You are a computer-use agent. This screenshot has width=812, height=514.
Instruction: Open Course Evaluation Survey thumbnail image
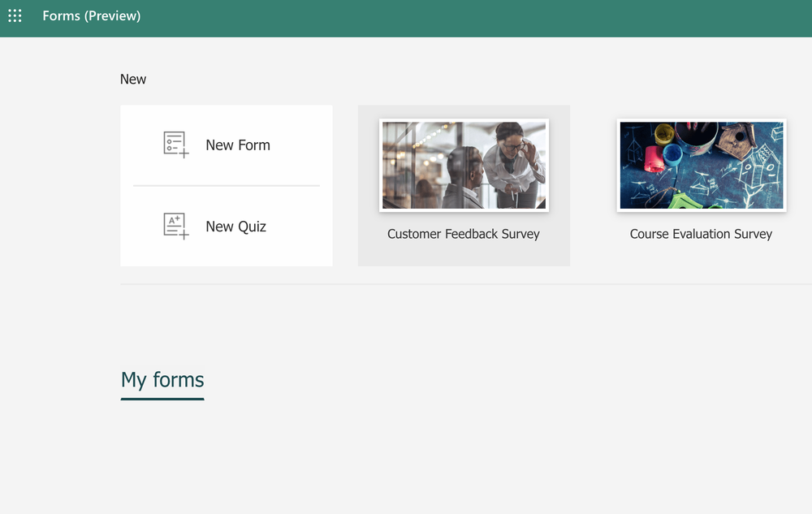coord(702,165)
